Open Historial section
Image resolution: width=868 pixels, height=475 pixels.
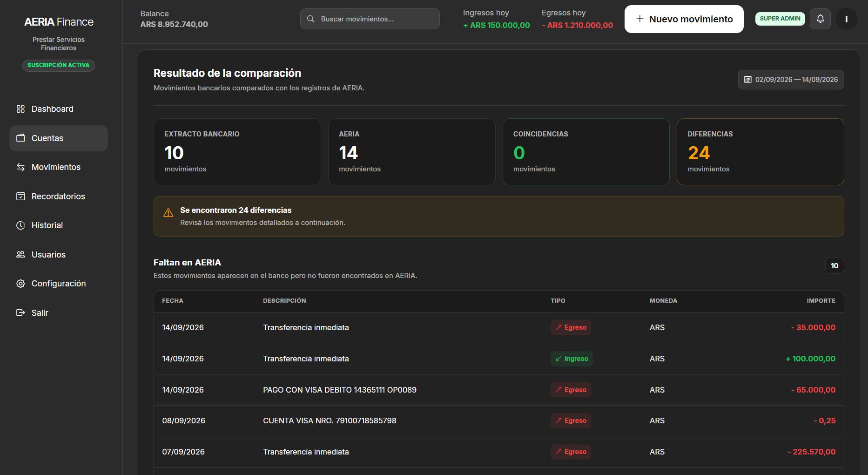click(x=59, y=225)
